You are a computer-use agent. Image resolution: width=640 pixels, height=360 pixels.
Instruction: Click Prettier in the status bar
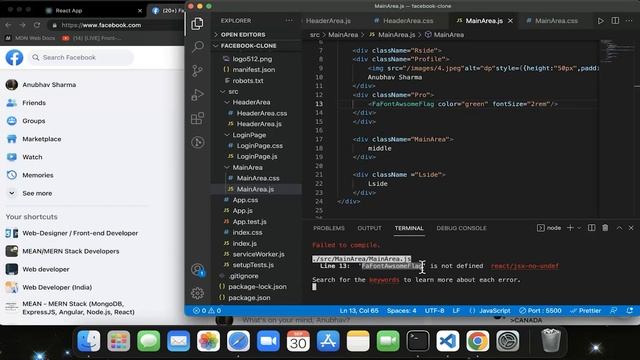click(x=586, y=311)
